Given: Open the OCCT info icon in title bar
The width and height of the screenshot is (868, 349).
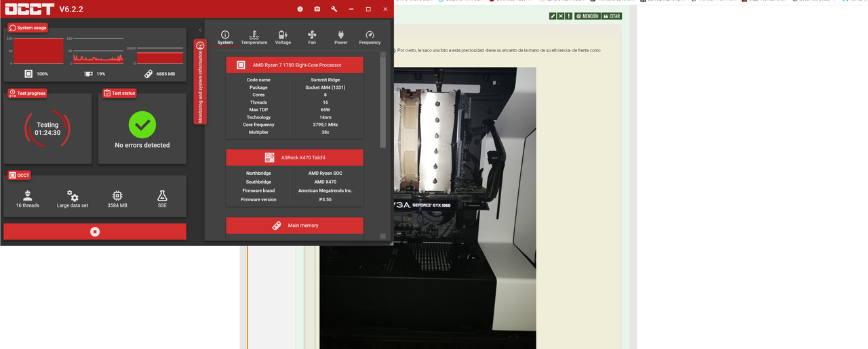Looking at the screenshot, I should tap(300, 9).
